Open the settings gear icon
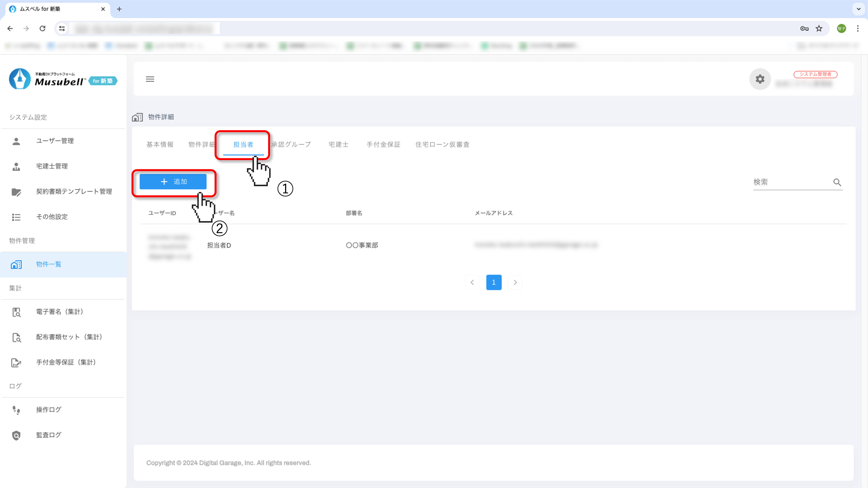Screen dimensions: 868x488 pyautogui.click(x=760, y=79)
